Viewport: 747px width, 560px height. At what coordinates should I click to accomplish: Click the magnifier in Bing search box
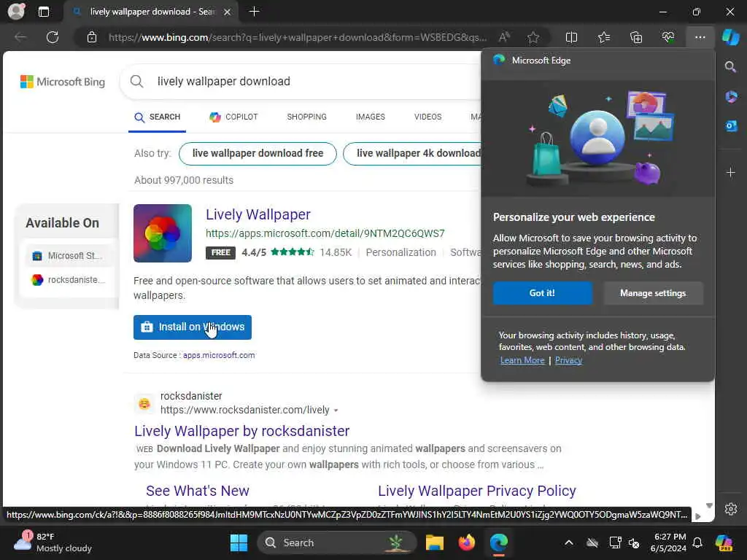coord(136,82)
